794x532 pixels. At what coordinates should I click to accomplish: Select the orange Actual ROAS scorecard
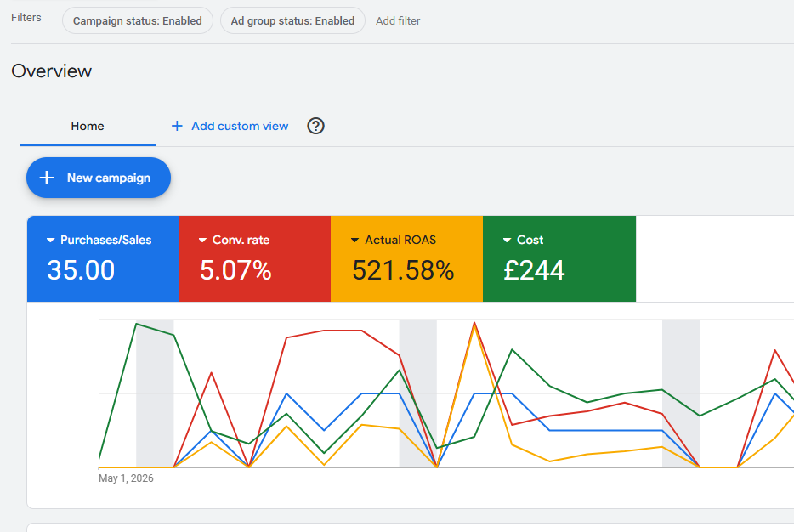(x=406, y=258)
